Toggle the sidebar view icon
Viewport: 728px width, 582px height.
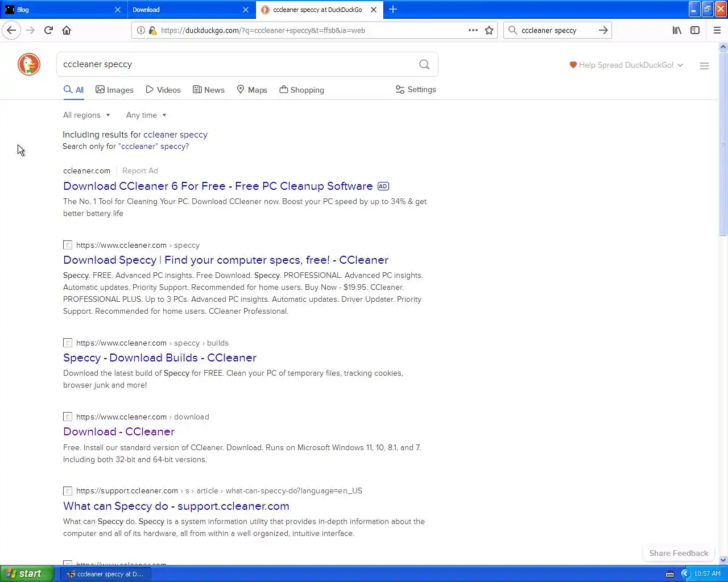pos(695,30)
